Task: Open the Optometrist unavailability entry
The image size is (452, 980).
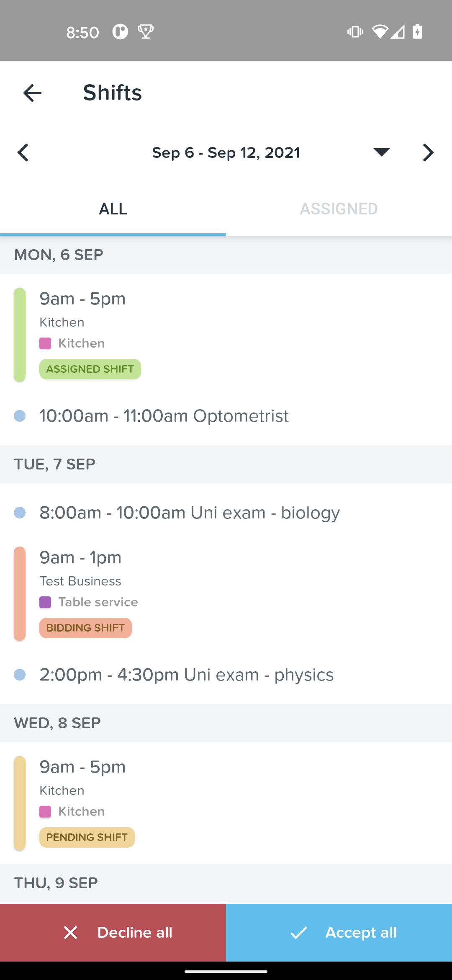Action: pyautogui.click(x=226, y=416)
